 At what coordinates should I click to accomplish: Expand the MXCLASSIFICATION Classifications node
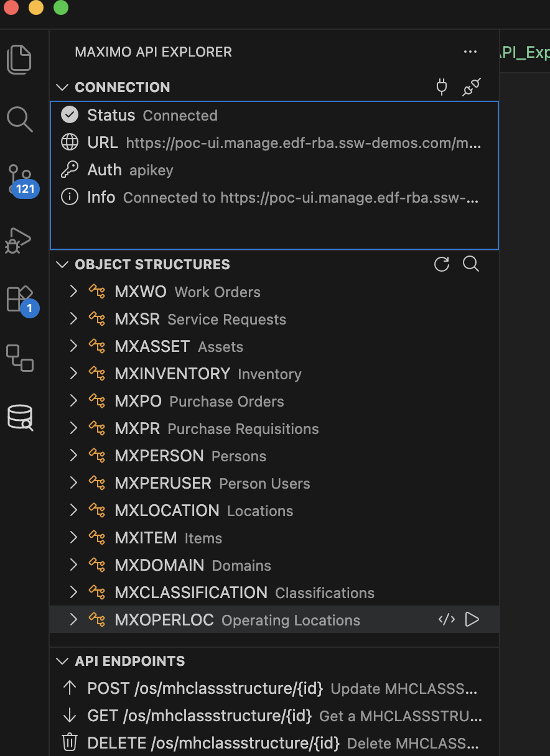coord(73,592)
